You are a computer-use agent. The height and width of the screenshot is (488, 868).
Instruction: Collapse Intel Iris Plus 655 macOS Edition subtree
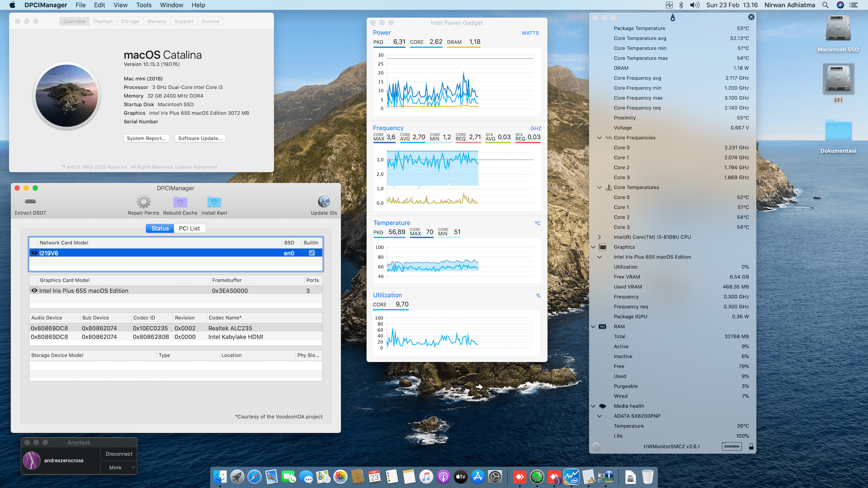599,257
